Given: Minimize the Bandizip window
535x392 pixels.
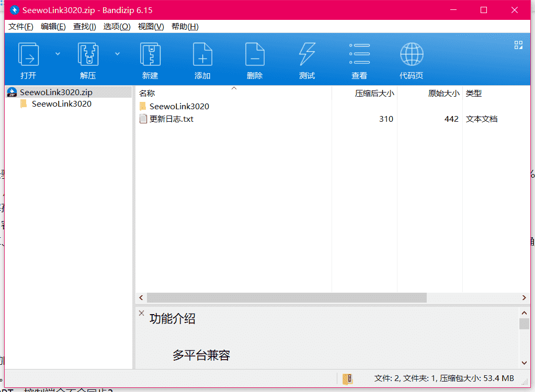Looking at the screenshot, I should click(453, 10).
